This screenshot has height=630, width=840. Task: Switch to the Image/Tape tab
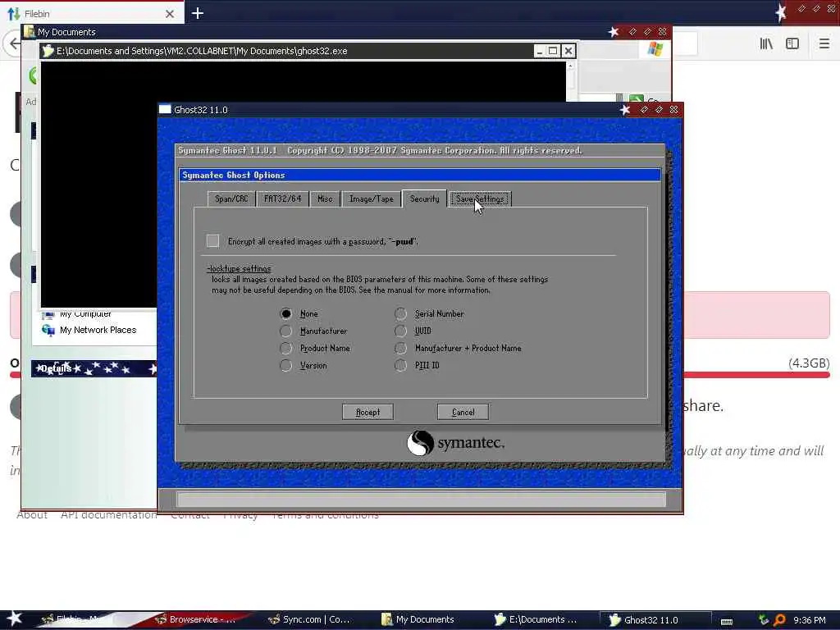pyautogui.click(x=372, y=199)
